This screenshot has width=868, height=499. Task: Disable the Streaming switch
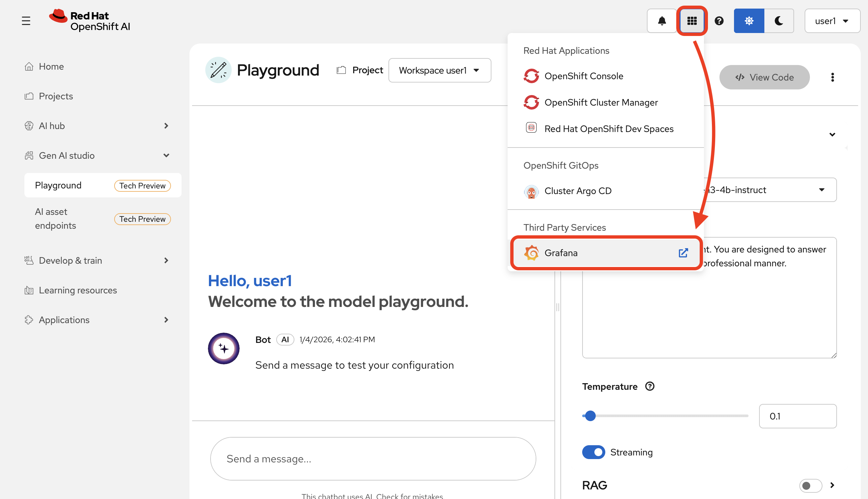pos(593,452)
